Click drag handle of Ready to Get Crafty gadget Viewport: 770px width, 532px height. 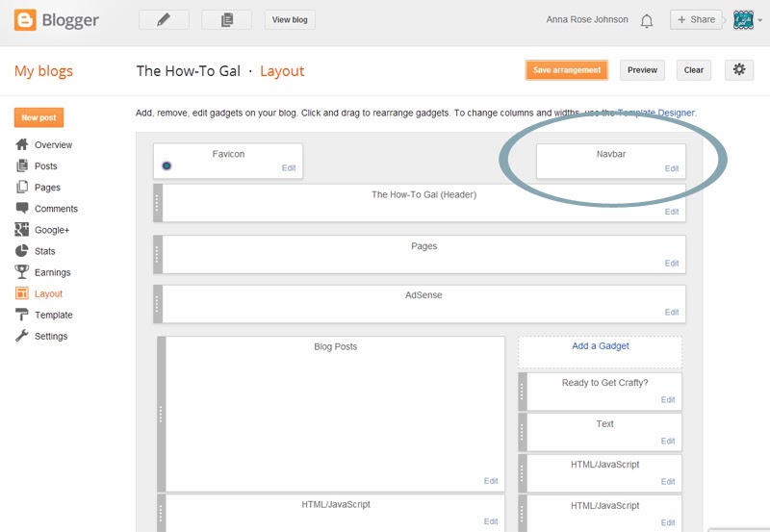[x=523, y=392]
